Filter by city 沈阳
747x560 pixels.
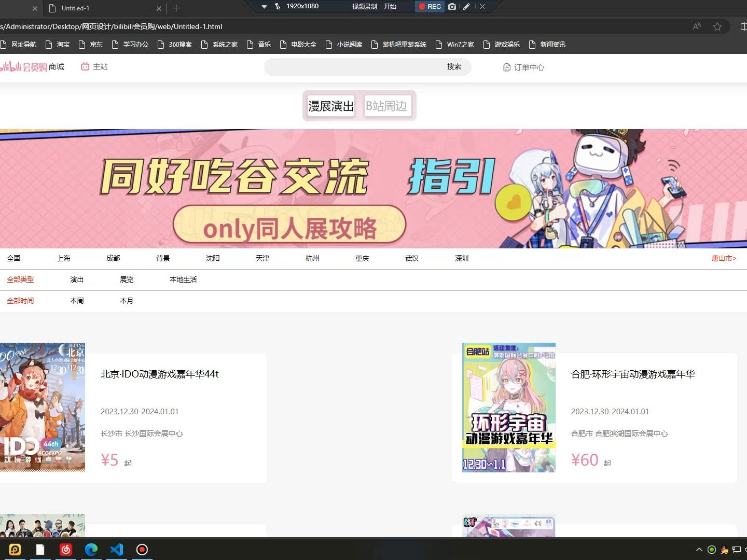coord(213,258)
